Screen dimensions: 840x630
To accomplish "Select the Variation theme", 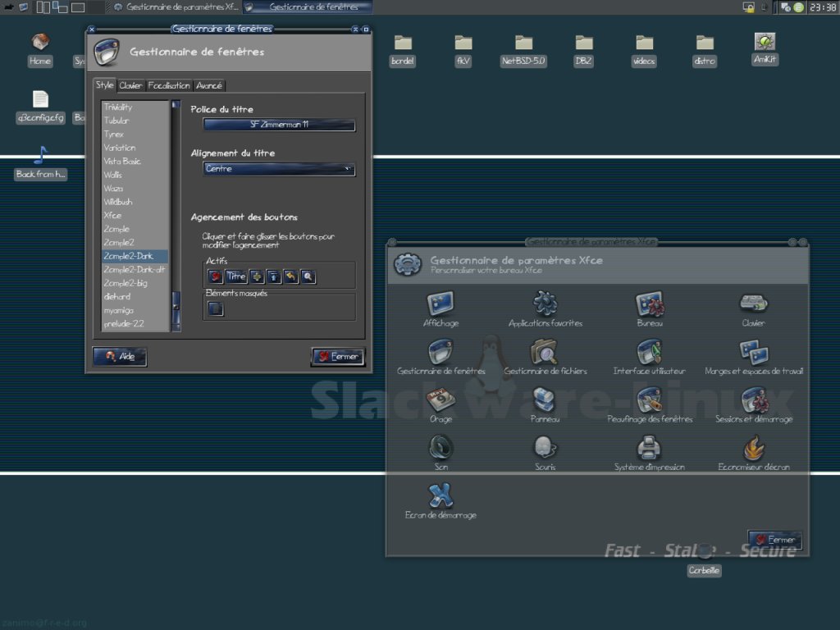I will (x=135, y=148).
